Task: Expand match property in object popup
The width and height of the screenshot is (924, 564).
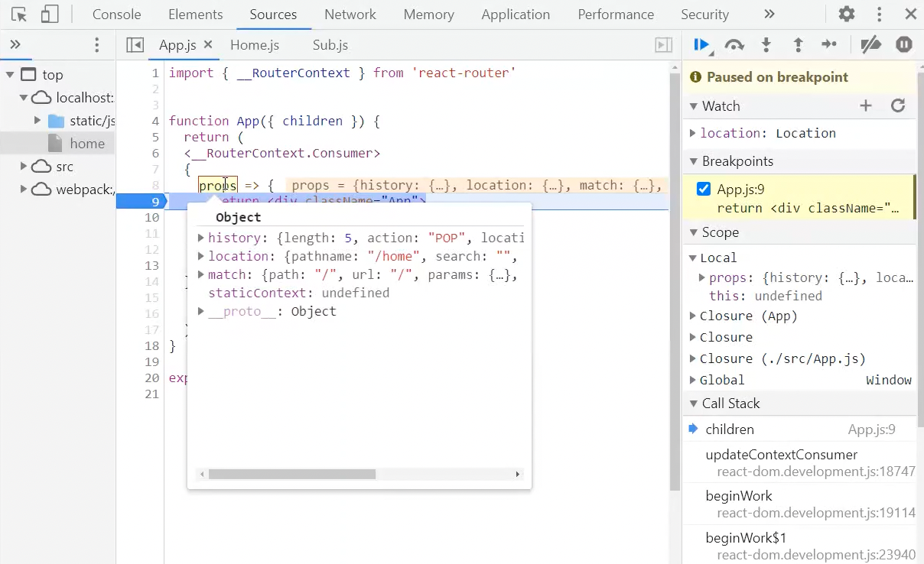Action: 201,274
